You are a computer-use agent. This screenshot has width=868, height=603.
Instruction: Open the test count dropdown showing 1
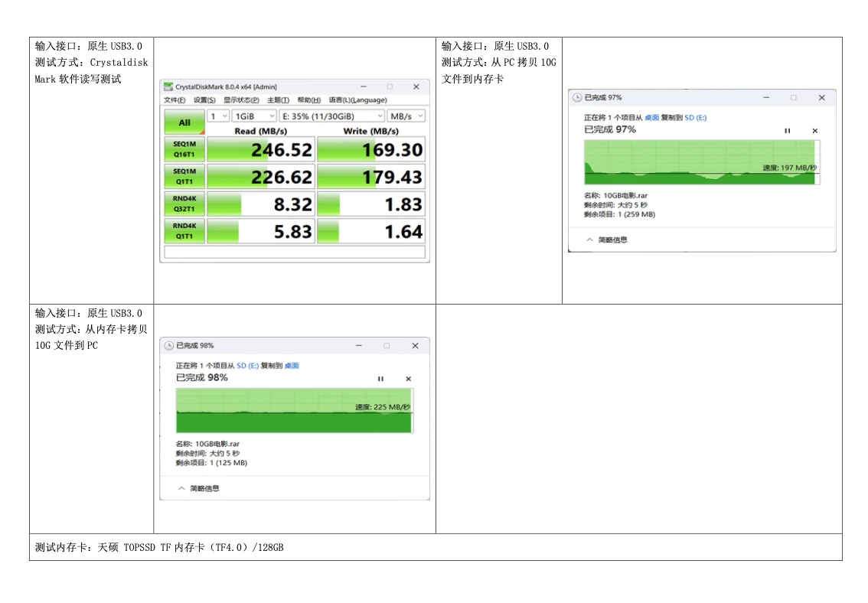coord(218,116)
